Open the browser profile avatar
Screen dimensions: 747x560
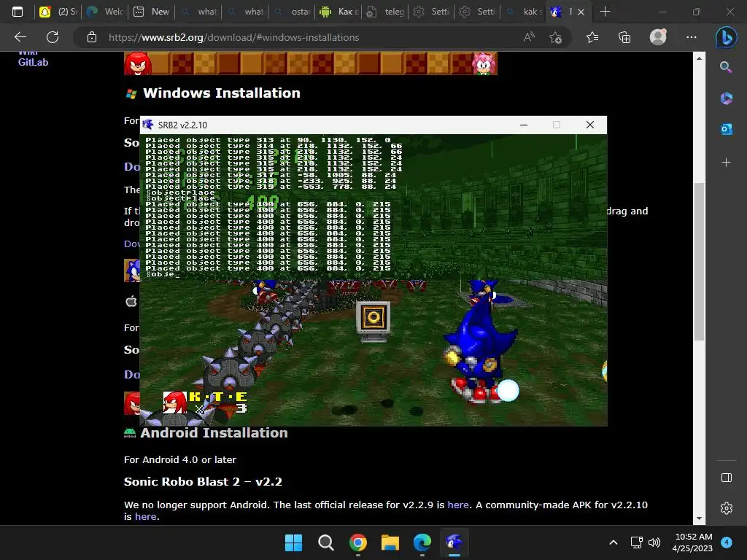(658, 37)
